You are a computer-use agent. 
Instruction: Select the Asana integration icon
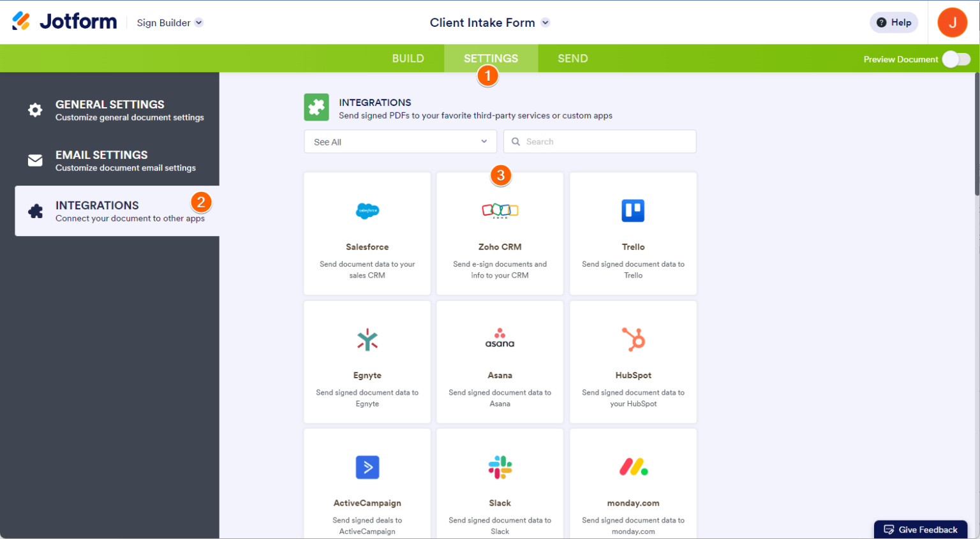tap(500, 339)
